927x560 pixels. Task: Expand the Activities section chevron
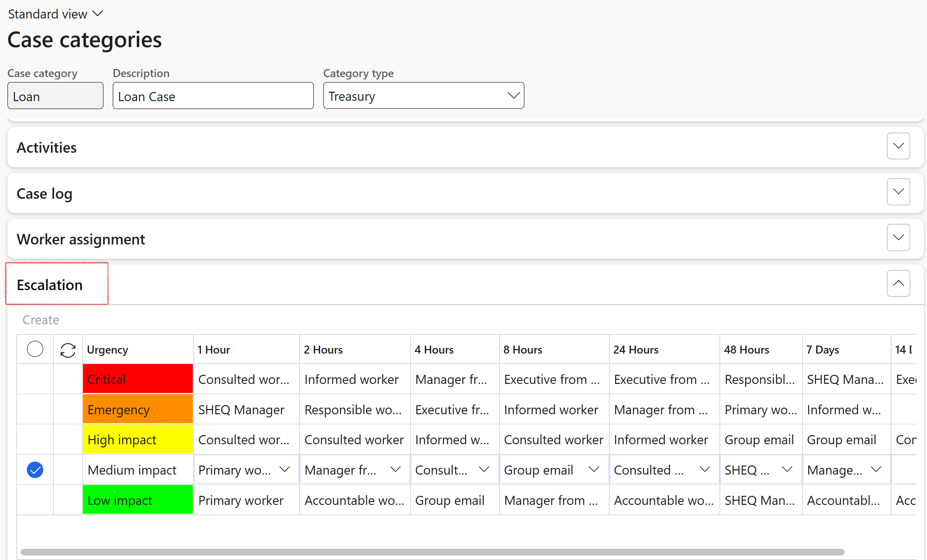pyautogui.click(x=898, y=146)
